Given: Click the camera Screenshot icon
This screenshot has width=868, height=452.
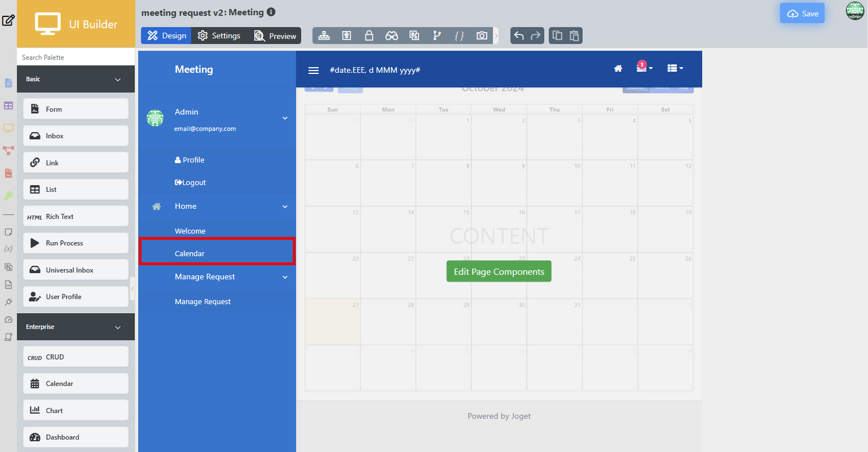Looking at the screenshot, I should pos(482,36).
